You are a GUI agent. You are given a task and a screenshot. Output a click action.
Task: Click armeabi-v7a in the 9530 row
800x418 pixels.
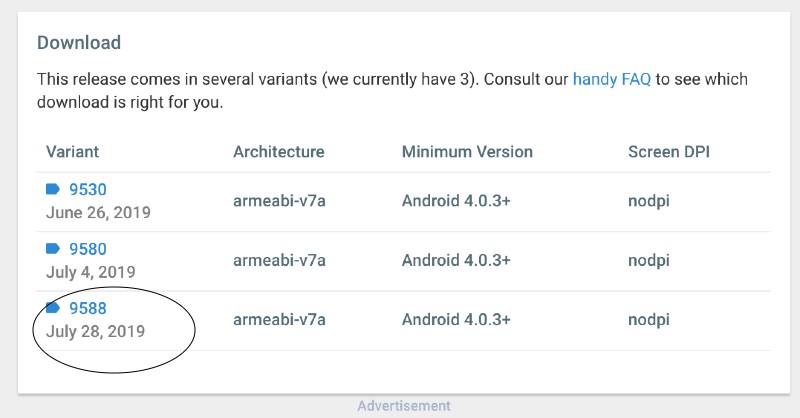point(279,201)
